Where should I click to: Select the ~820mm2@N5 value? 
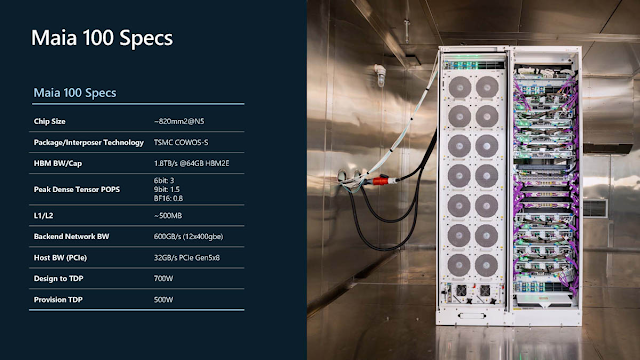pyautogui.click(x=179, y=121)
